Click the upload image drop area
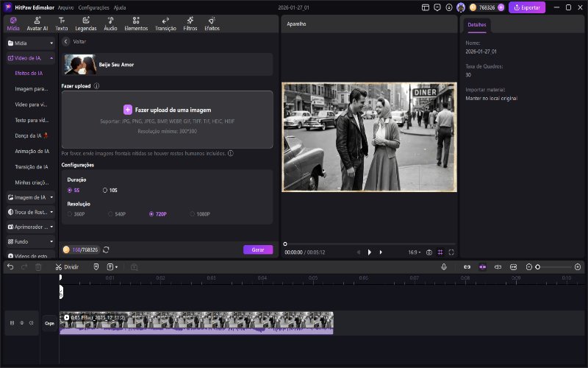The image size is (588, 368). 167,118
